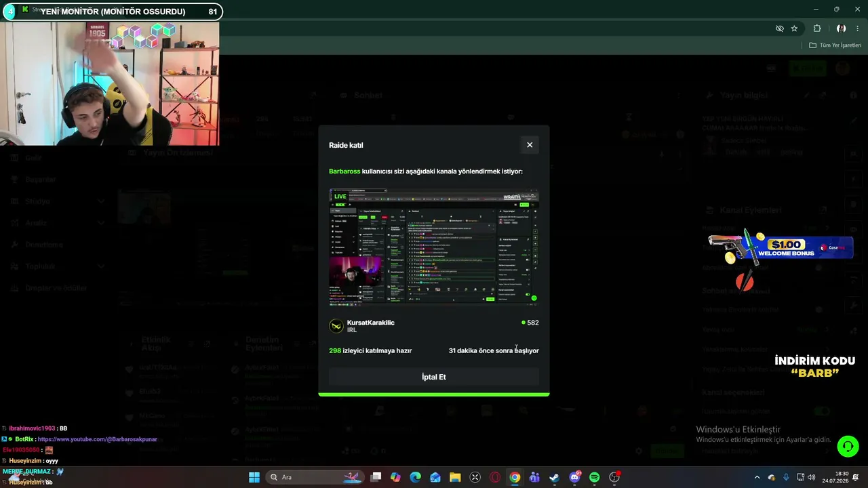This screenshot has width=868, height=488.
Task: Click the raid countdown progress bar
Action: 434,394
